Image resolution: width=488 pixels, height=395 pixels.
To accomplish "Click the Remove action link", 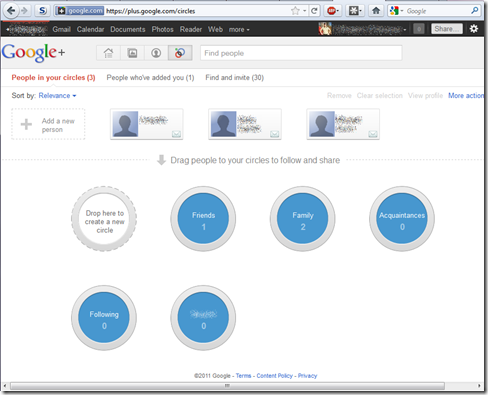I will [x=339, y=96].
